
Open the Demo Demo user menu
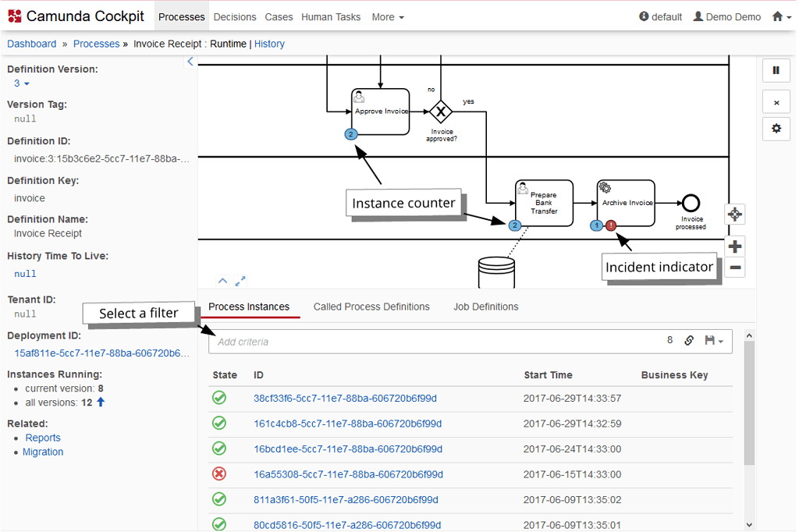click(x=726, y=16)
